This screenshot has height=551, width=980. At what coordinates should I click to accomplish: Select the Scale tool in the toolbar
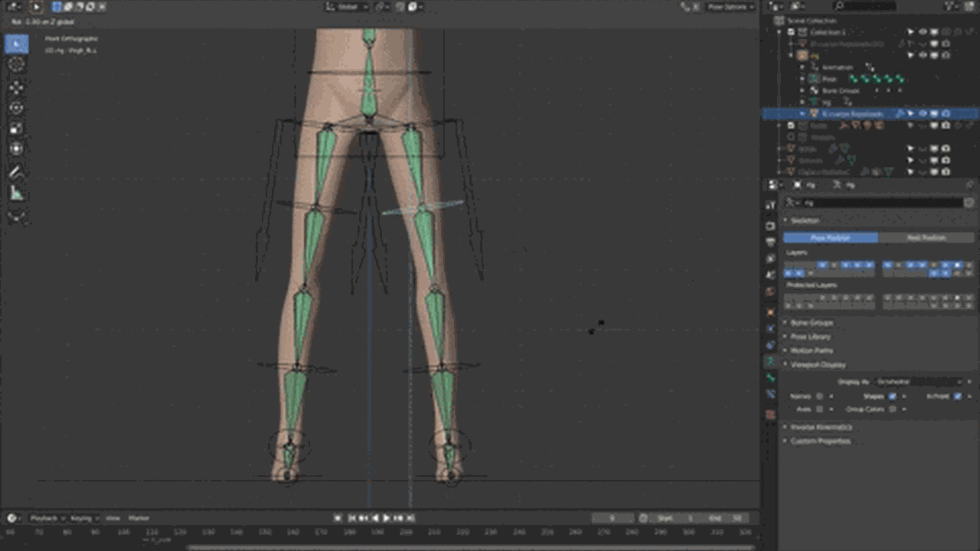(x=17, y=128)
